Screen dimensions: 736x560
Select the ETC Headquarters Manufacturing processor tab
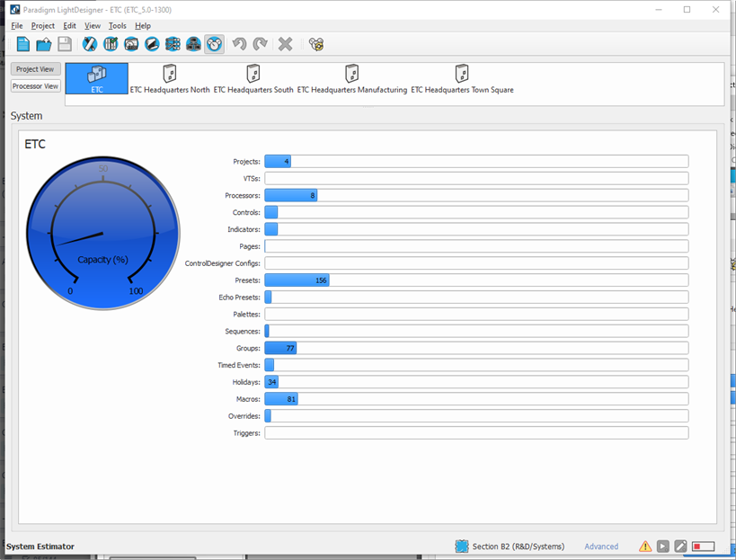[x=350, y=79]
